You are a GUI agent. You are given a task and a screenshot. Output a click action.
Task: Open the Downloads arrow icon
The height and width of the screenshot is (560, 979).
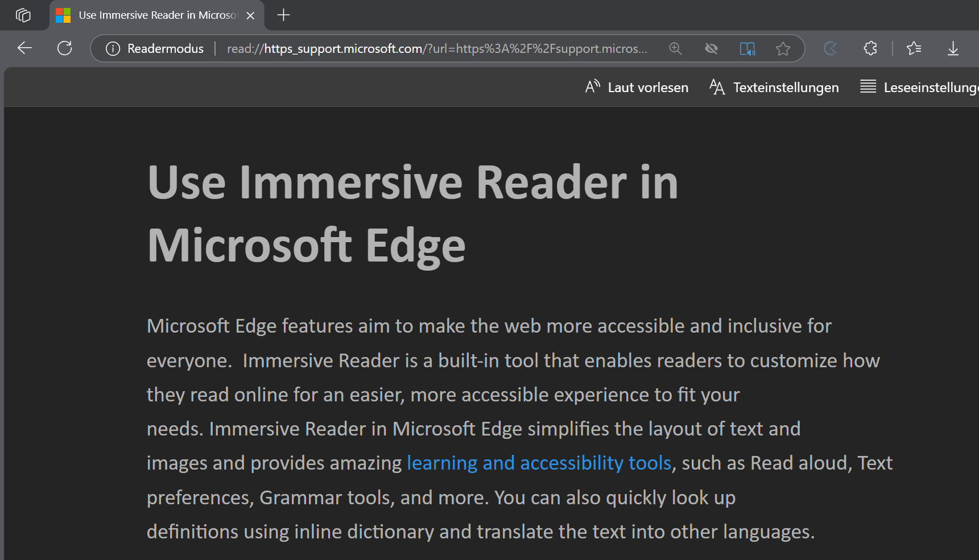(953, 48)
